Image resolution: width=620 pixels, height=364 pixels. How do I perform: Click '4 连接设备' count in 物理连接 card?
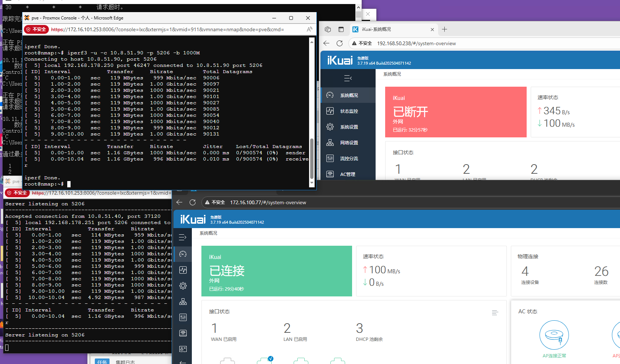tap(530, 275)
